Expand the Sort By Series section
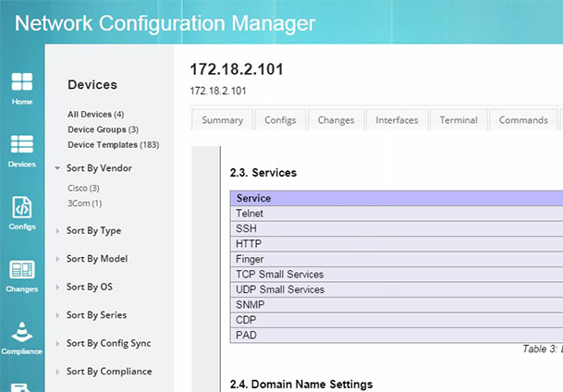563x392 pixels. 96,315
